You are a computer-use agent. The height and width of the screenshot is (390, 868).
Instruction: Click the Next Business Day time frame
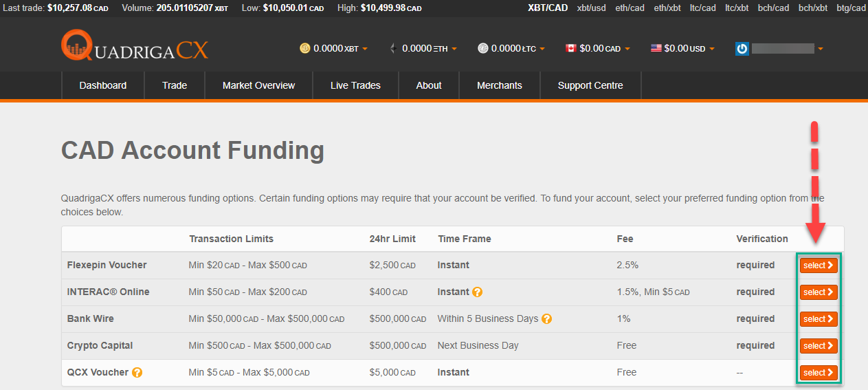(478, 345)
